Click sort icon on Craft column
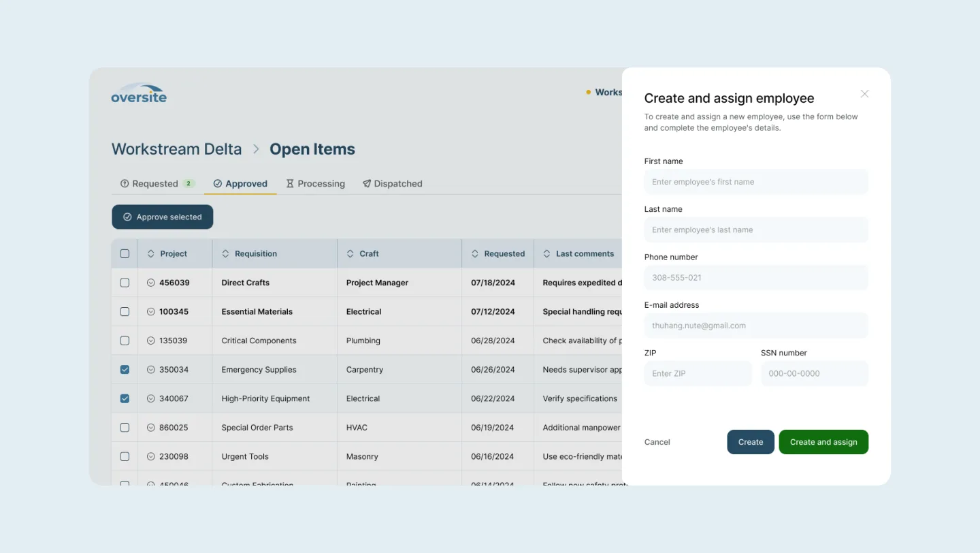This screenshot has height=553, width=980. point(350,254)
